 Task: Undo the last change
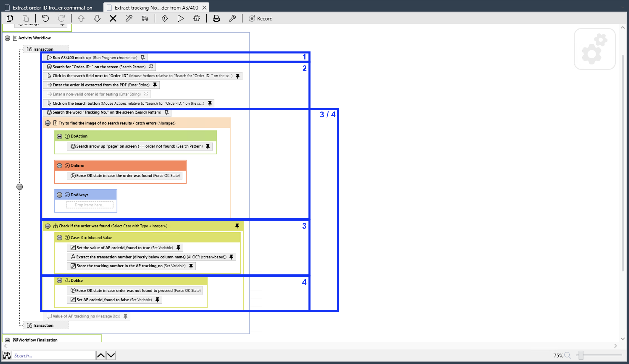click(45, 18)
